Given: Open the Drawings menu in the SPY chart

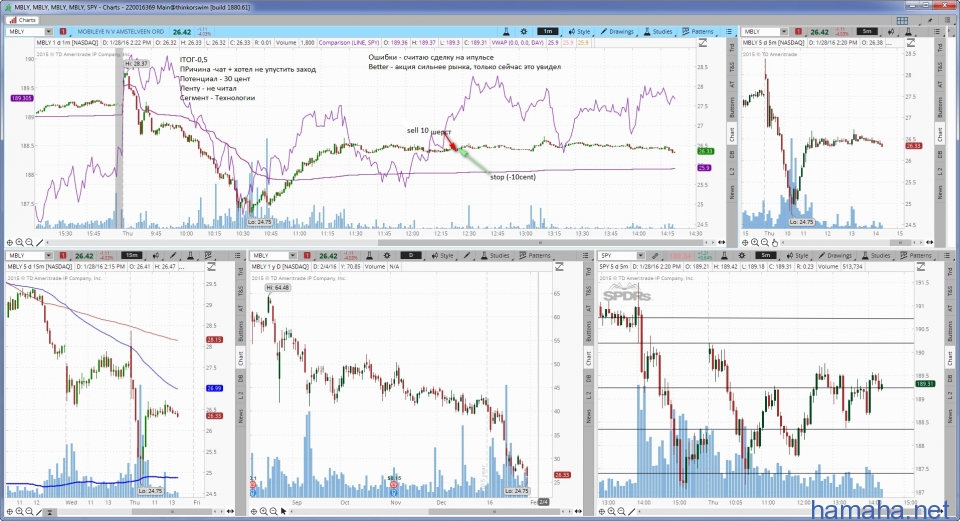Looking at the screenshot, I should coord(835,255).
